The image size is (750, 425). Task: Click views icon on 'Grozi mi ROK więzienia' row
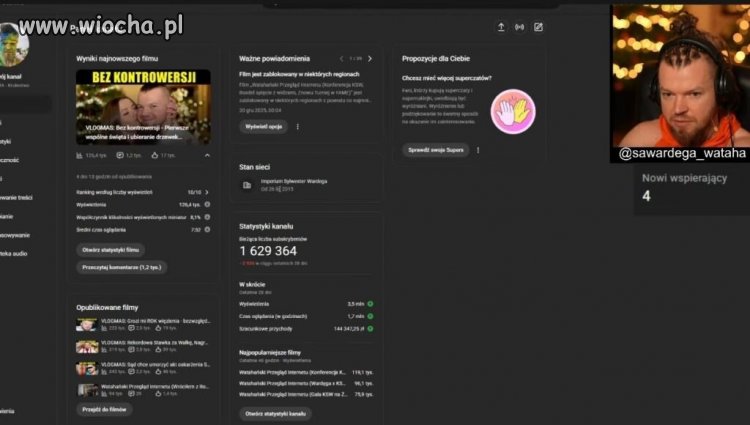104,328
